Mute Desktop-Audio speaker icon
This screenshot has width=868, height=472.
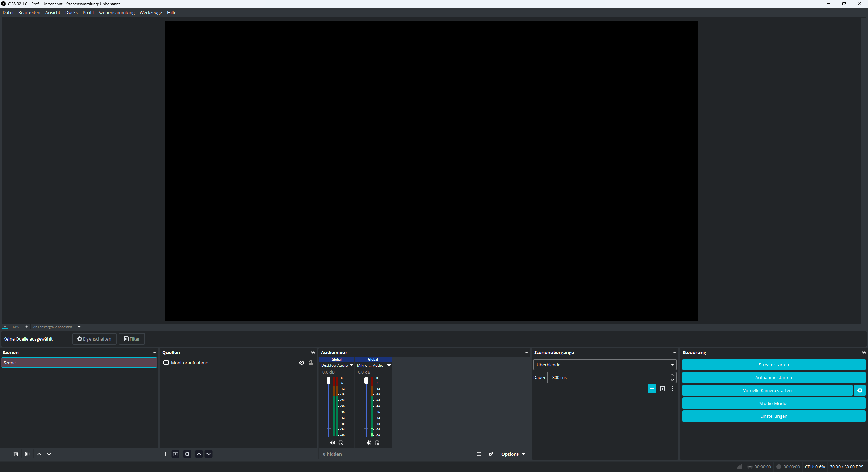(333, 443)
